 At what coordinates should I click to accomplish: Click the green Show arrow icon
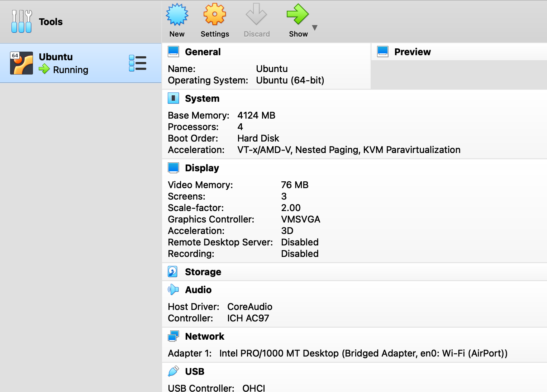click(298, 14)
